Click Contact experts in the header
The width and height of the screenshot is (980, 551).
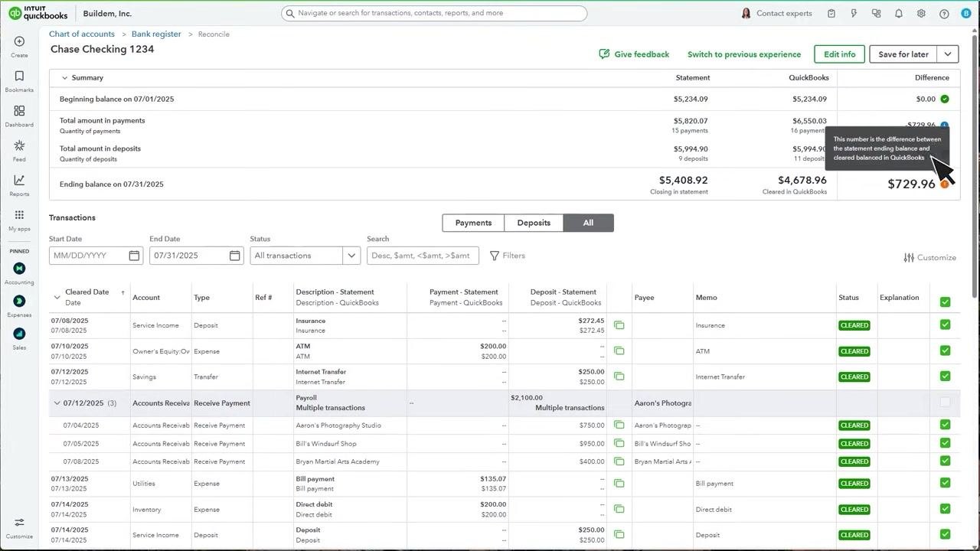click(x=776, y=13)
